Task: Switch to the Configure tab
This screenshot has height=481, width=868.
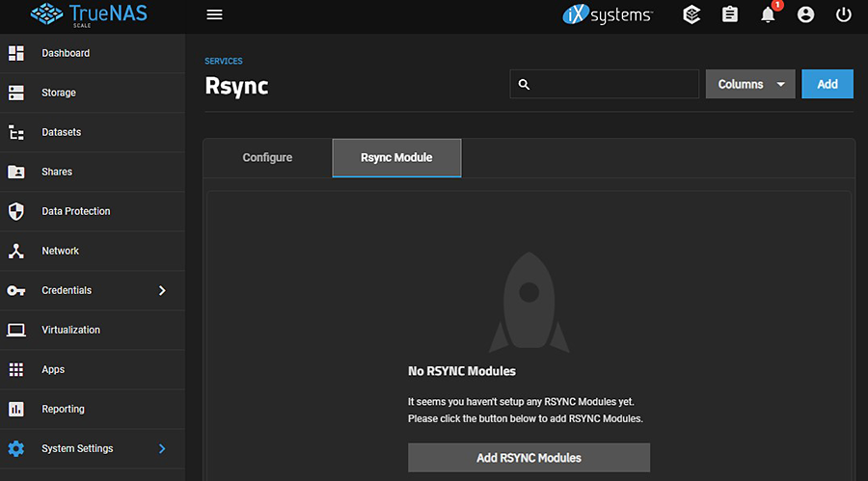Action: pos(267,158)
